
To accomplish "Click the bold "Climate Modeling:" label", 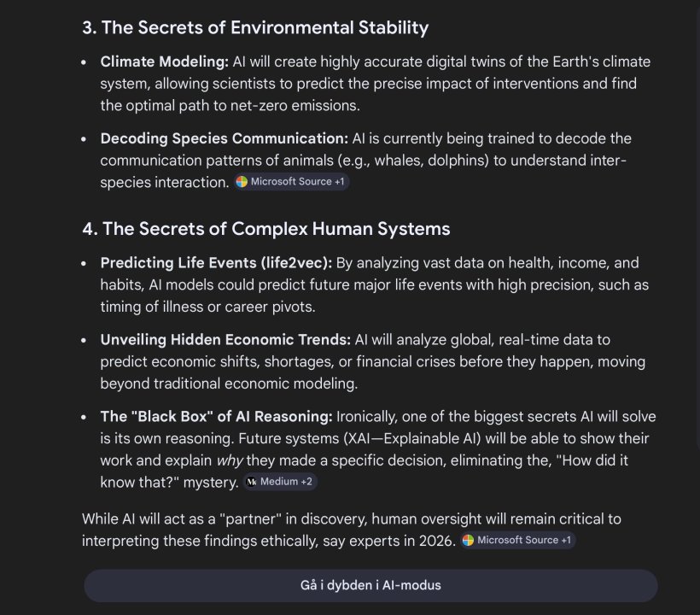I will [162, 61].
